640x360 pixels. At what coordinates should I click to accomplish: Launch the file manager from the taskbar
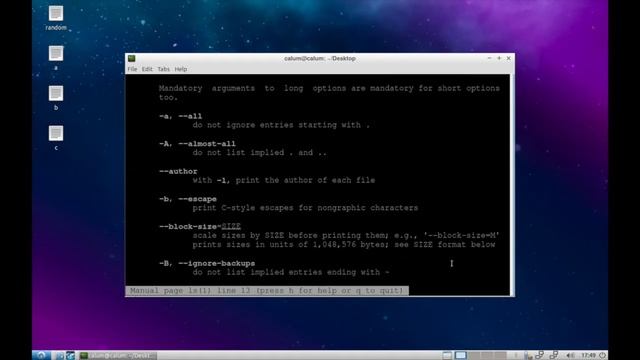pyautogui.click(x=60, y=356)
